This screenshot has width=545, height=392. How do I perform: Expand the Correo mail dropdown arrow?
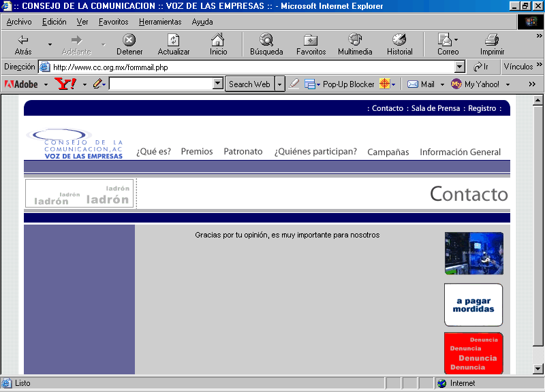point(456,40)
